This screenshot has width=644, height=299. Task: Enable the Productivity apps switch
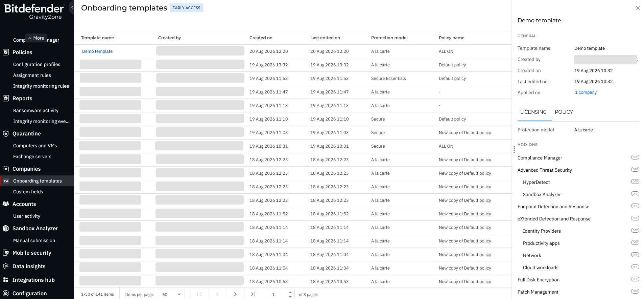click(635, 242)
